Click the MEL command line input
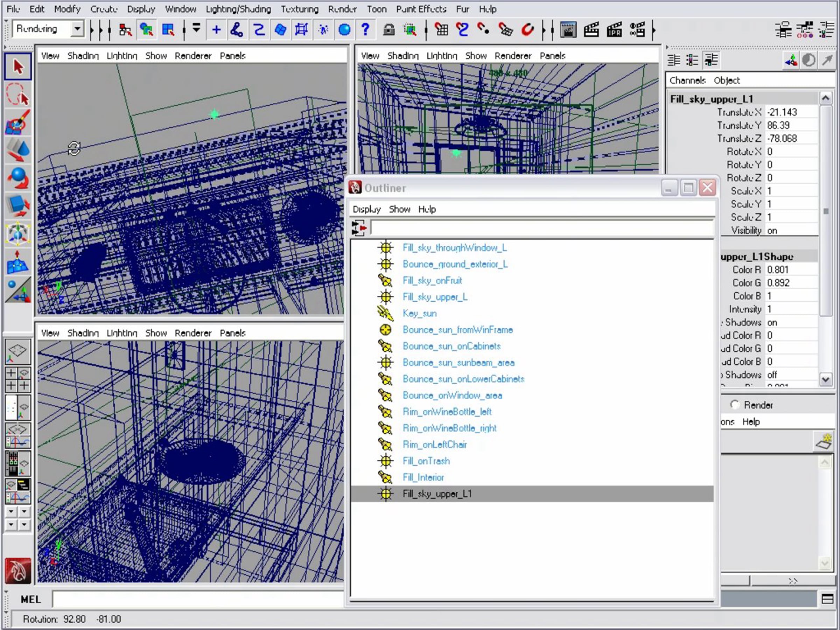The image size is (840, 630). pos(197,599)
